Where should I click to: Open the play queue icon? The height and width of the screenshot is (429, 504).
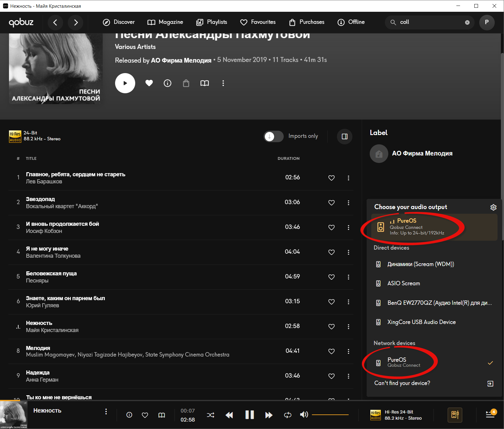[x=491, y=414]
